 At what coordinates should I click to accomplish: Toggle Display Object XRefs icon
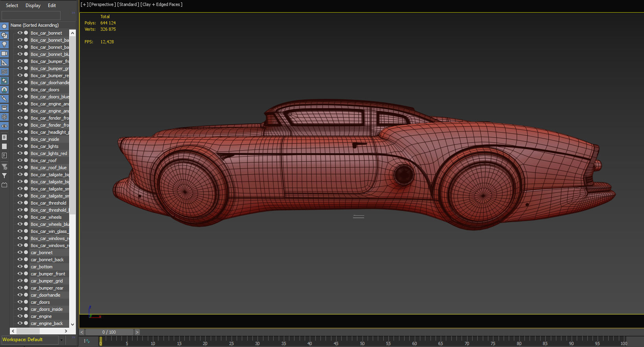point(4,90)
